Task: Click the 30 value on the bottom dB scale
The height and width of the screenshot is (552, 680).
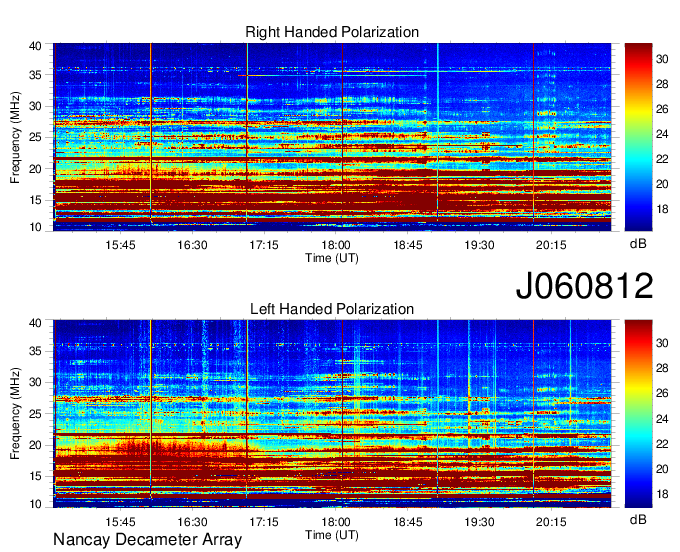Action: pos(662,343)
